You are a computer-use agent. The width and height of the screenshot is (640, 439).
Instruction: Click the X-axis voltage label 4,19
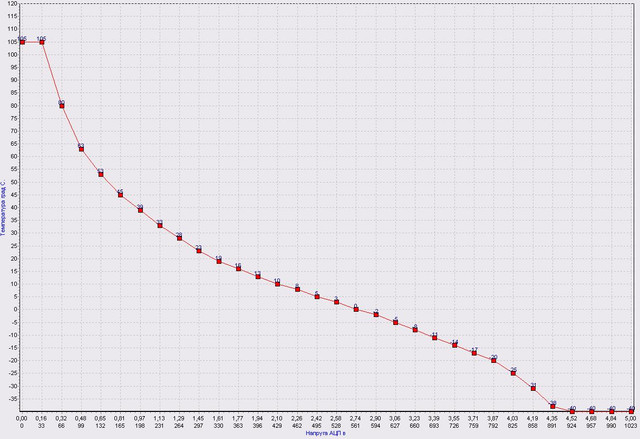point(533,419)
